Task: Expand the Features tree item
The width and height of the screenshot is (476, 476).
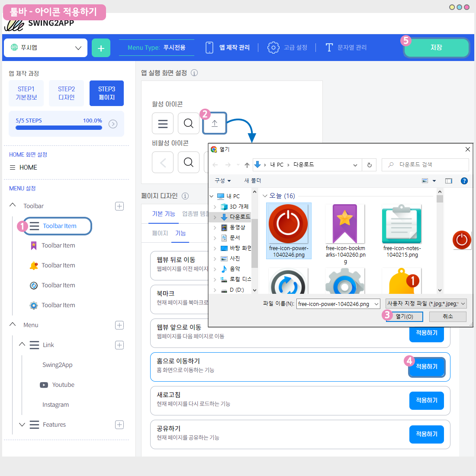Action: (22, 425)
